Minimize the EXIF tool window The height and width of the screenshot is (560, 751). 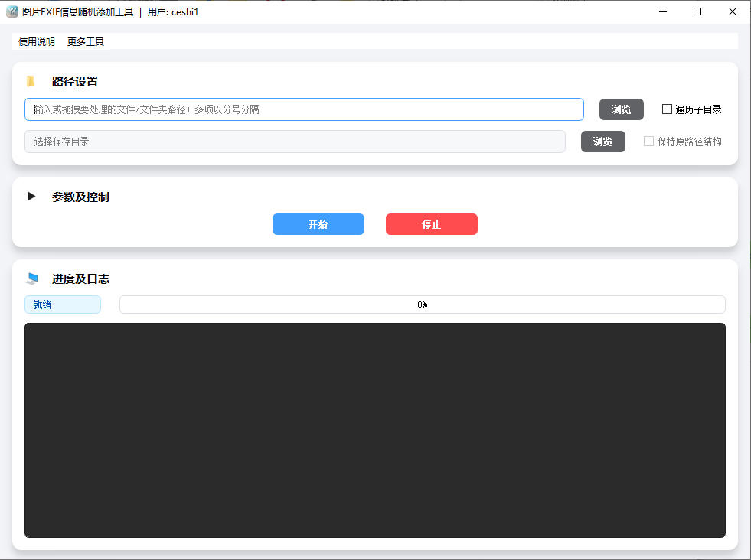pyautogui.click(x=662, y=11)
